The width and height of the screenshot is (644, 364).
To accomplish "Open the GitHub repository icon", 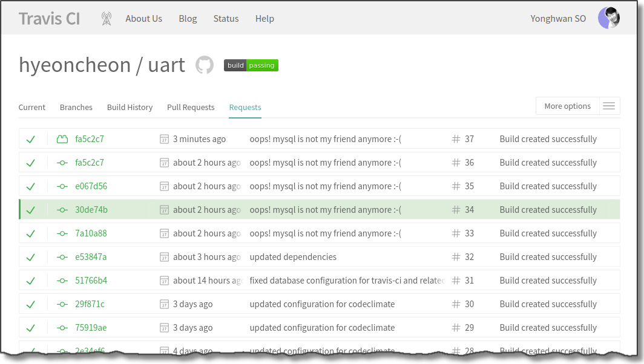I will pos(205,65).
